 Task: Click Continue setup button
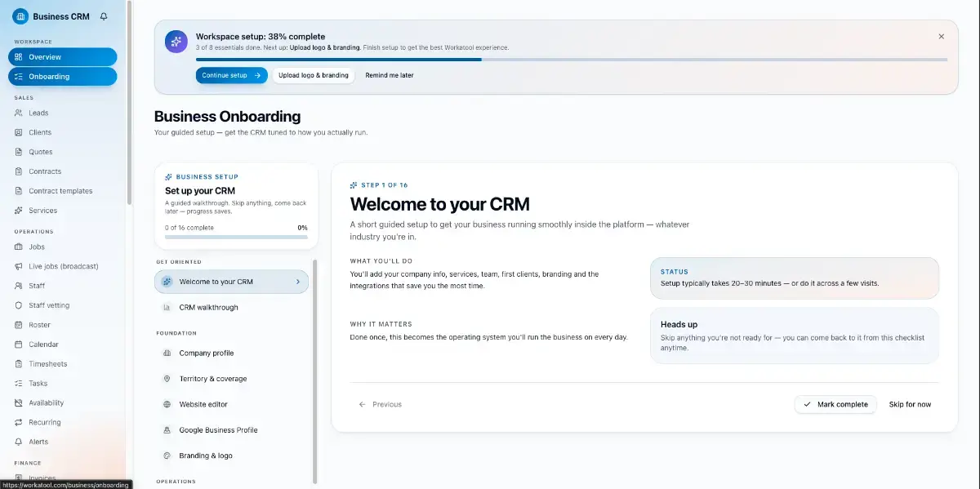coord(231,75)
